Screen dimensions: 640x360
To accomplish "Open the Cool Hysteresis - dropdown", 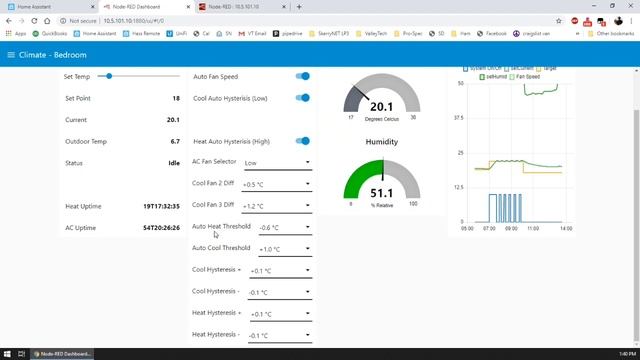I will click(280, 292).
